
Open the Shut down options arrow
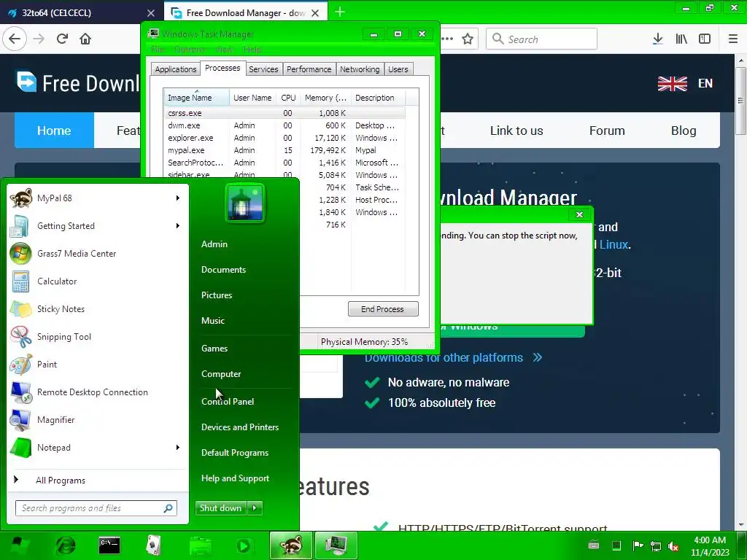(255, 508)
